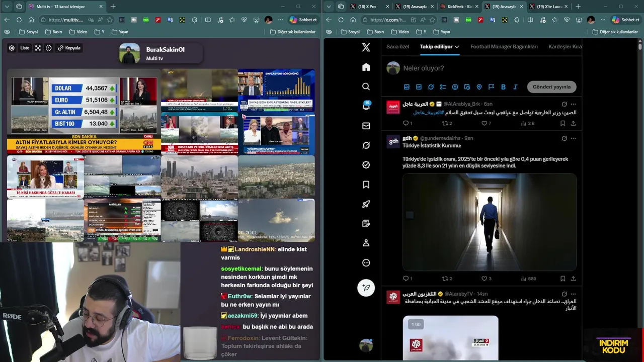Click the Liste button in Multi tv
The image size is (644, 362).
tap(25, 48)
